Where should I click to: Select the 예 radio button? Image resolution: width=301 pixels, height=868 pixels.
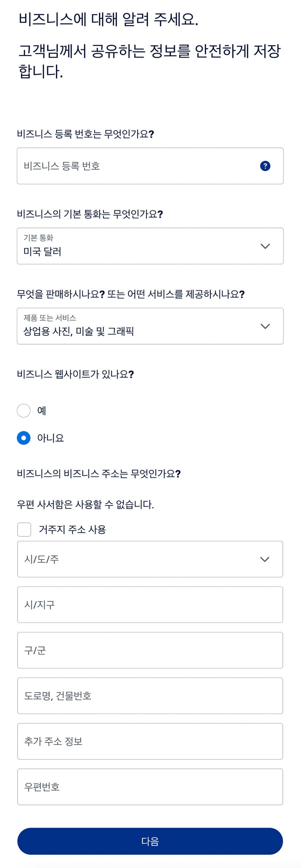pos(24,410)
